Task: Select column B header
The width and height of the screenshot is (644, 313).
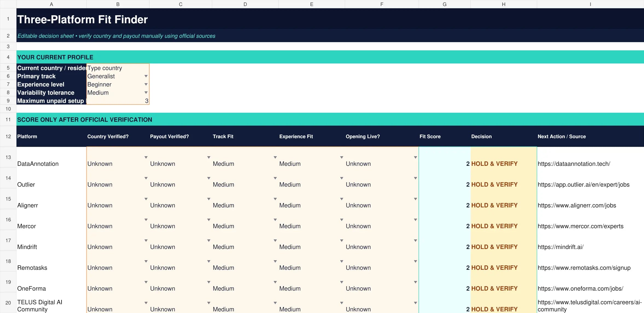Action: [x=118, y=4]
